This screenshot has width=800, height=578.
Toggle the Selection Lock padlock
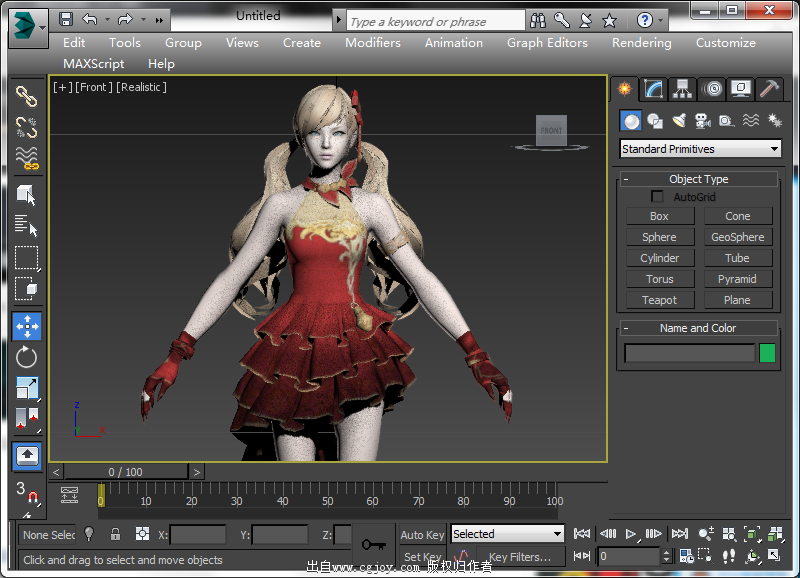(116, 535)
